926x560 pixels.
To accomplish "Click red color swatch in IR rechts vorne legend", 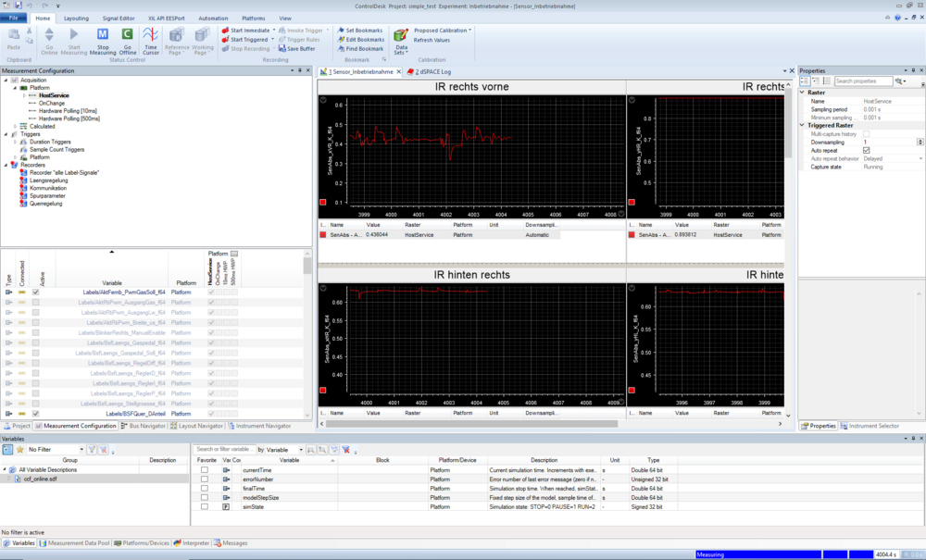I will [x=322, y=235].
